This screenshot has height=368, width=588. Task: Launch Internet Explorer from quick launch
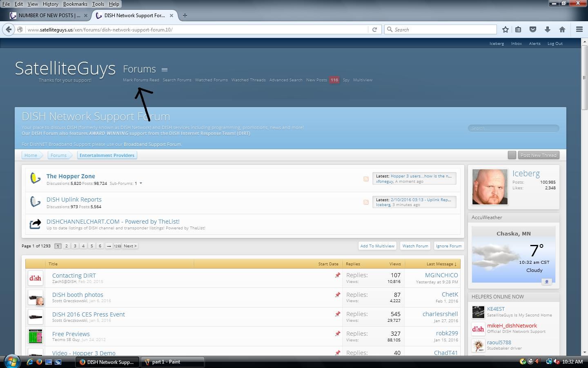point(30,362)
